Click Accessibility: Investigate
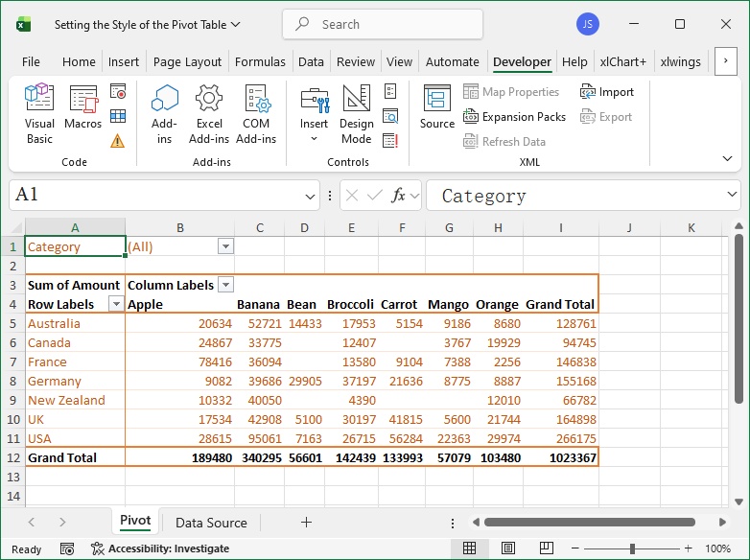This screenshot has height=560, width=750. point(160,548)
